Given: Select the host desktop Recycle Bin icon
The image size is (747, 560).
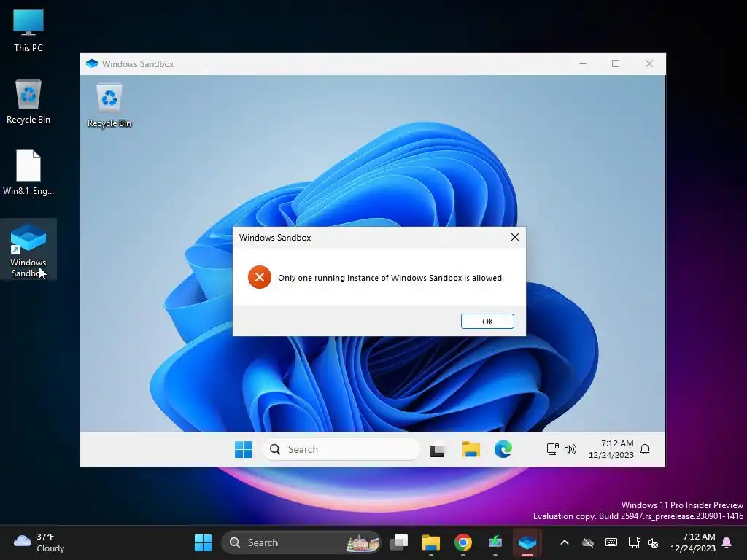Looking at the screenshot, I should point(28,101).
